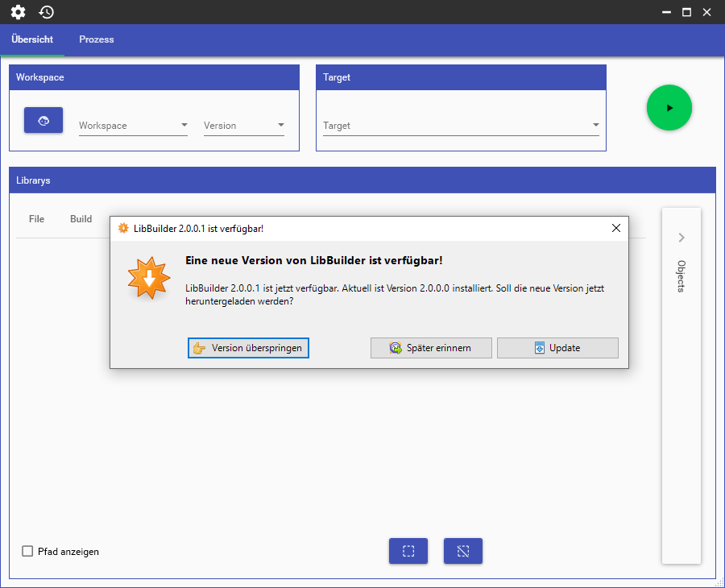
Task: Click the Objects vertical label
Action: tap(681, 276)
